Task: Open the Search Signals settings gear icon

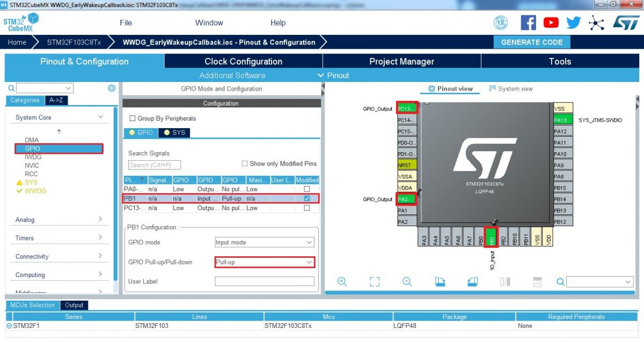Action: click(112, 88)
